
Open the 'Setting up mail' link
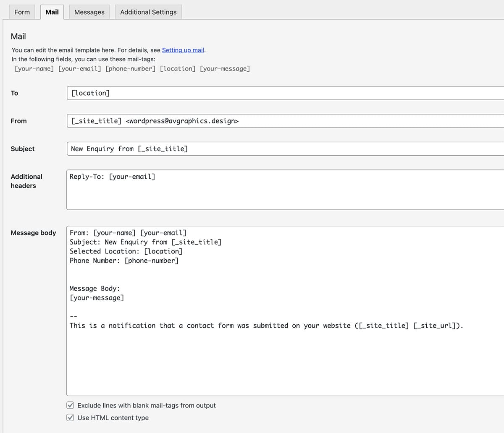[183, 50]
